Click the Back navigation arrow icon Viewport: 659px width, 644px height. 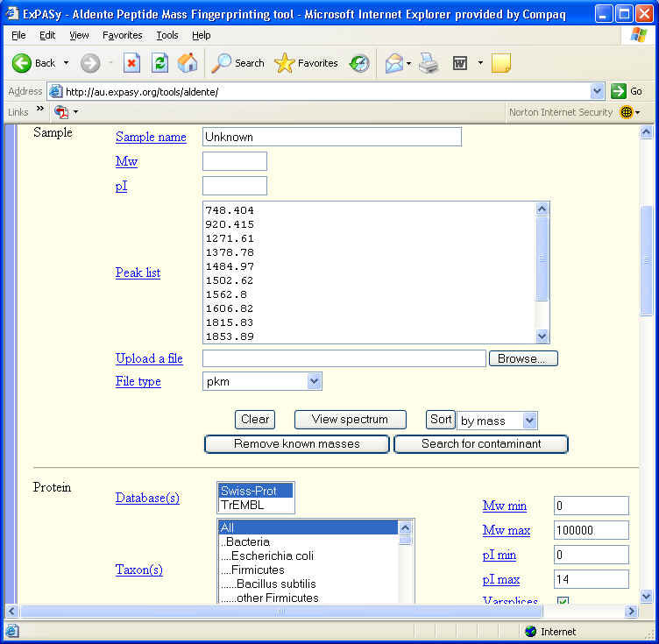[x=21, y=63]
